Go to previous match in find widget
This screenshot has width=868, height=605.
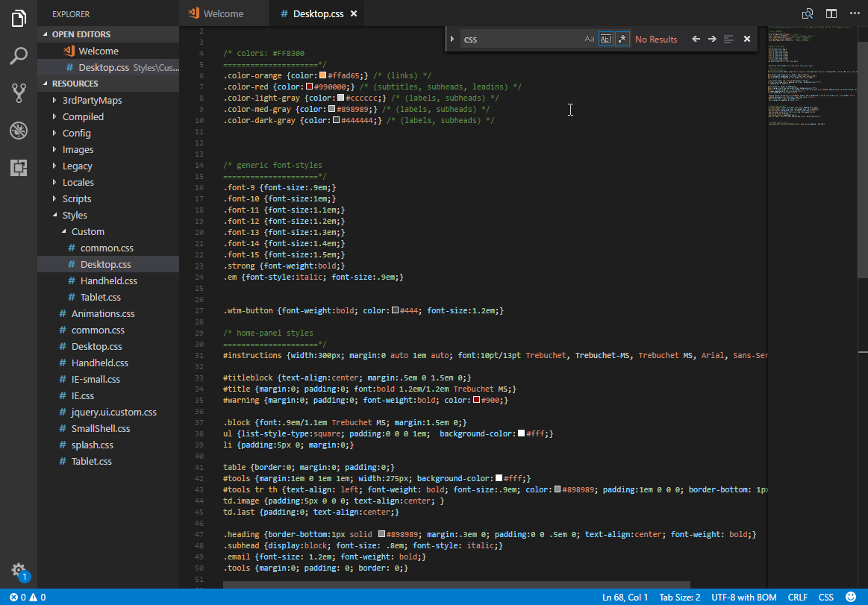[696, 39]
